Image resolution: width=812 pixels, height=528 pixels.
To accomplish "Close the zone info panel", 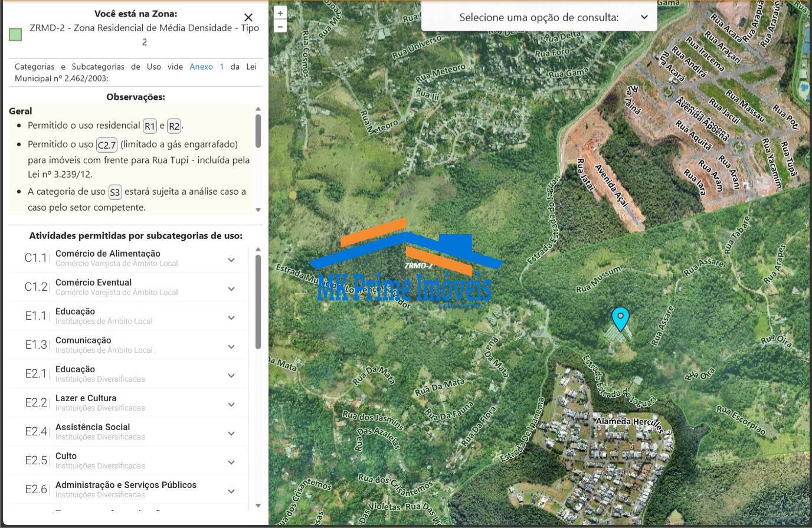I will (248, 18).
